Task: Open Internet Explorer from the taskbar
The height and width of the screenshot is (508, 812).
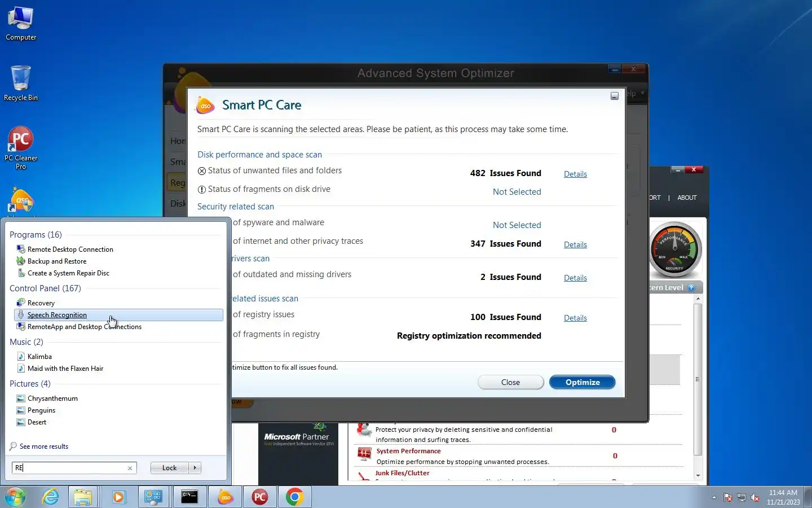Action: (x=51, y=497)
